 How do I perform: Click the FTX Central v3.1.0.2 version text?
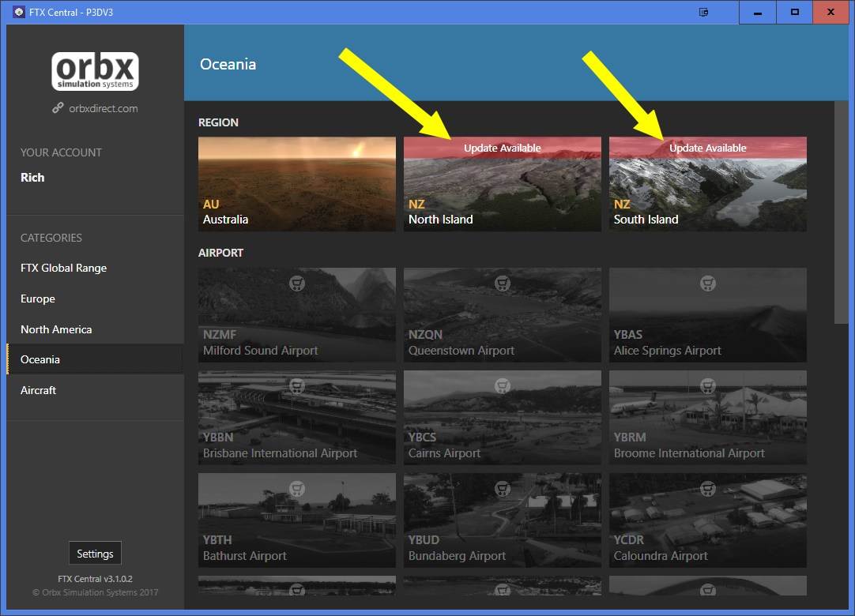point(95,579)
